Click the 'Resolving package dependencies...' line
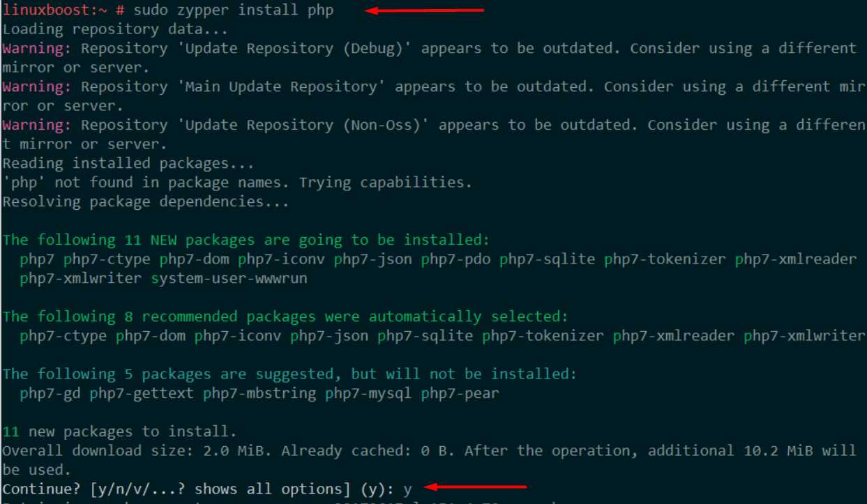This screenshot has height=504, width=867. coord(146,202)
